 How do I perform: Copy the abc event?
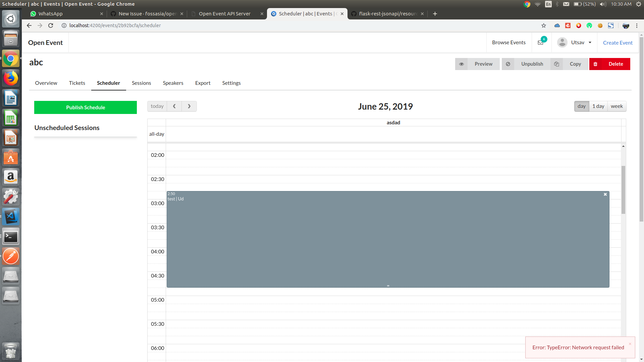point(570,64)
